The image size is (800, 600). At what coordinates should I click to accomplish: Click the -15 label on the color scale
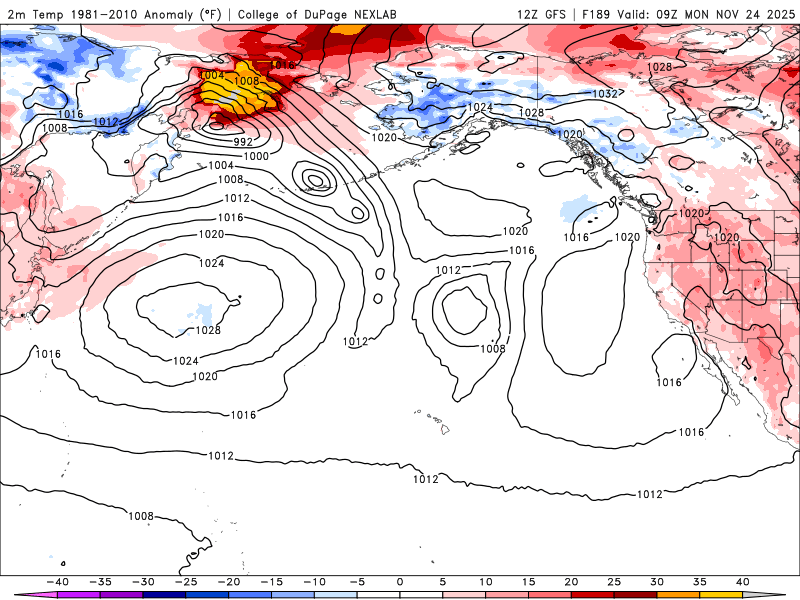[272, 582]
